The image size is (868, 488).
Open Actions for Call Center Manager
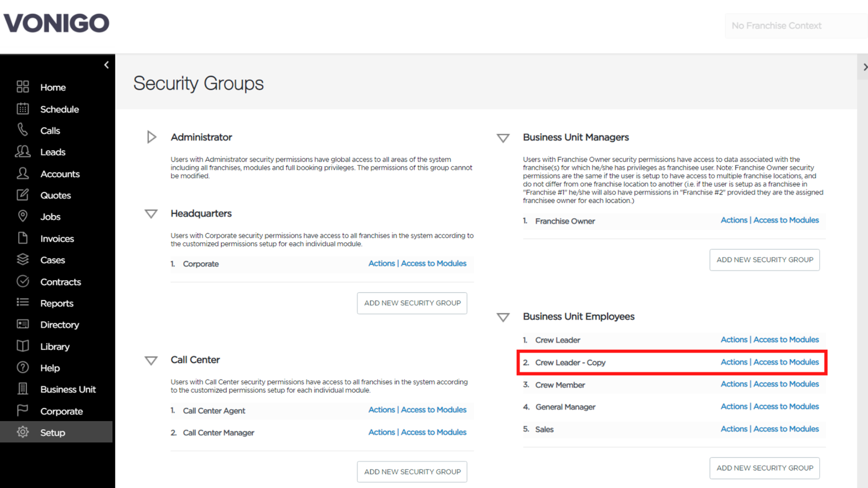tap(382, 433)
